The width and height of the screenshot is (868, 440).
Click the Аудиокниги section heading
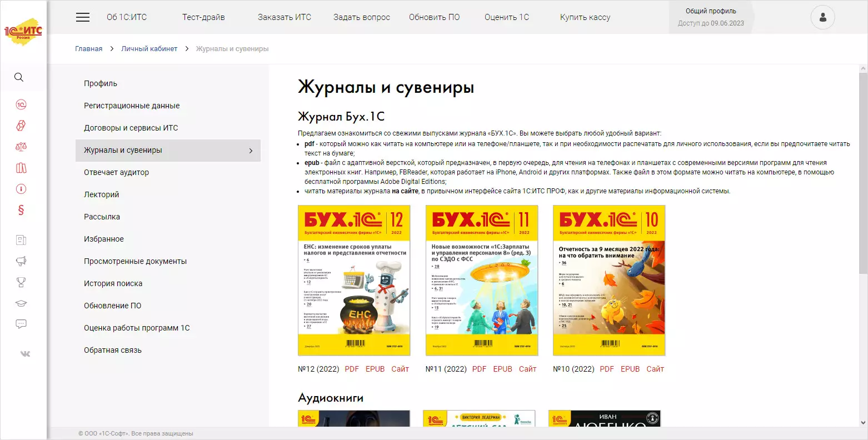pyautogui.click(x=331, y=398)
